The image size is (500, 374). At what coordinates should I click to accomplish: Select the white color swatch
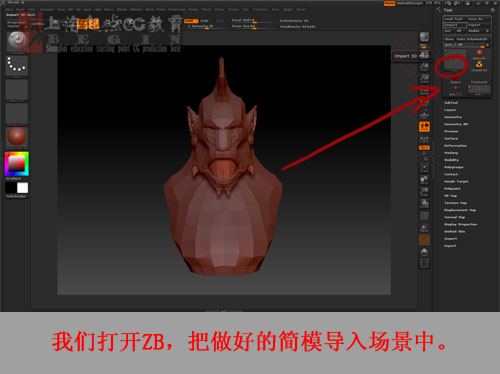pos(23,188)
